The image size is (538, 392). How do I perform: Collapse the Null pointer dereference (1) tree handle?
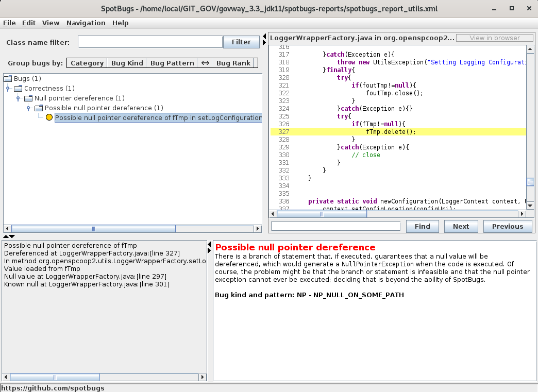click(x=18, y=98)
